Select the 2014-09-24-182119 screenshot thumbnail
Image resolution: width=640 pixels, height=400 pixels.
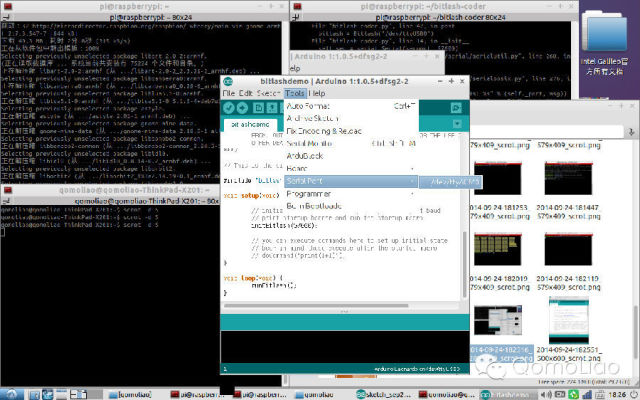click(568, 250)
